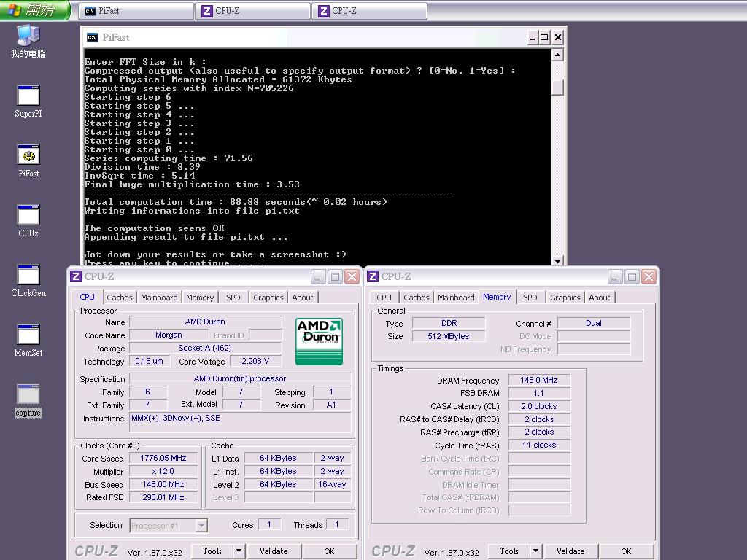Click the Instructions MMX(+), 3DNow!(+), SSE field
The width and height of the screenshot is (747, 560).
coord(240,422)
